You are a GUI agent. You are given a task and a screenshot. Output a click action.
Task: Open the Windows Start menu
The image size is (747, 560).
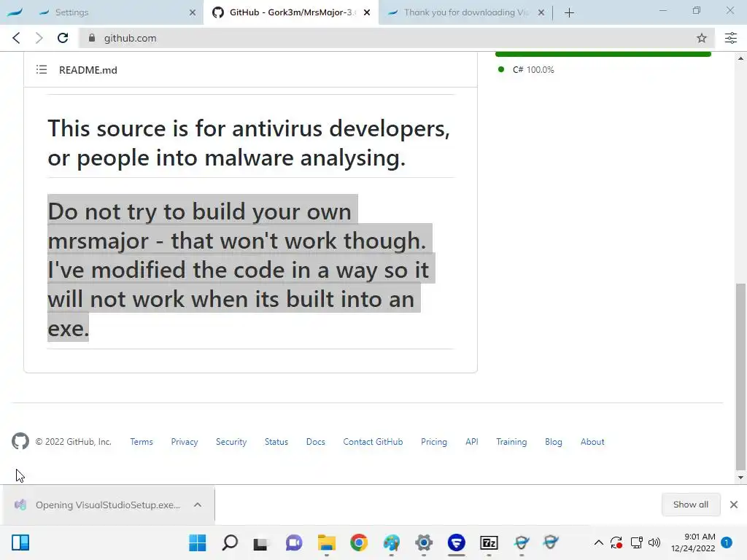click(x=197, y=542)
